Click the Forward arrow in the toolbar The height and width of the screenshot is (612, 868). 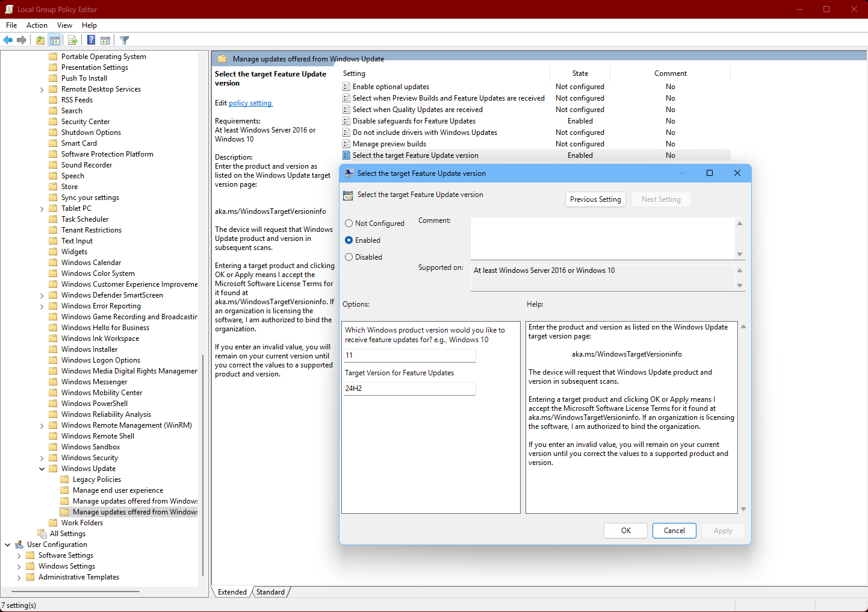click(x=22, y=40)
